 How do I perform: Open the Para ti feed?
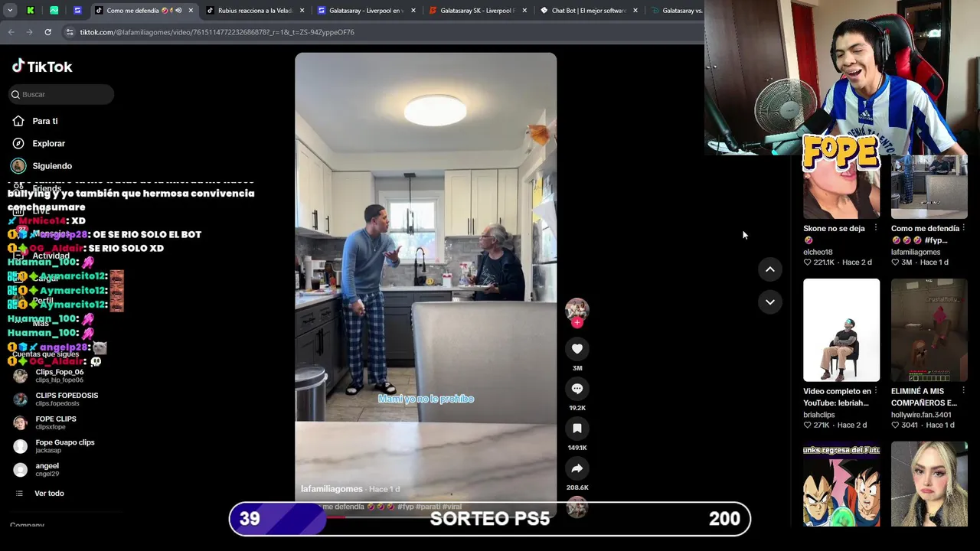[x=45, y=121]
